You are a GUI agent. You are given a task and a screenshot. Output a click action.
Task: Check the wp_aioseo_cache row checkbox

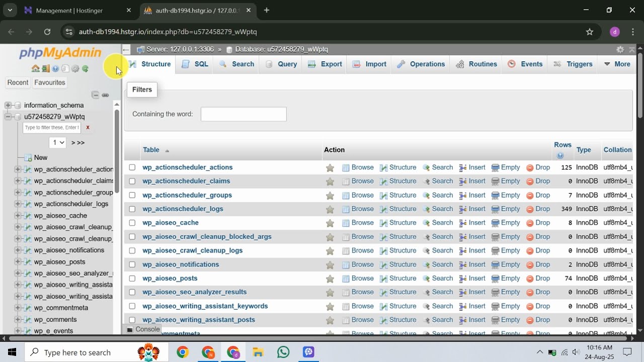point(132,223)
